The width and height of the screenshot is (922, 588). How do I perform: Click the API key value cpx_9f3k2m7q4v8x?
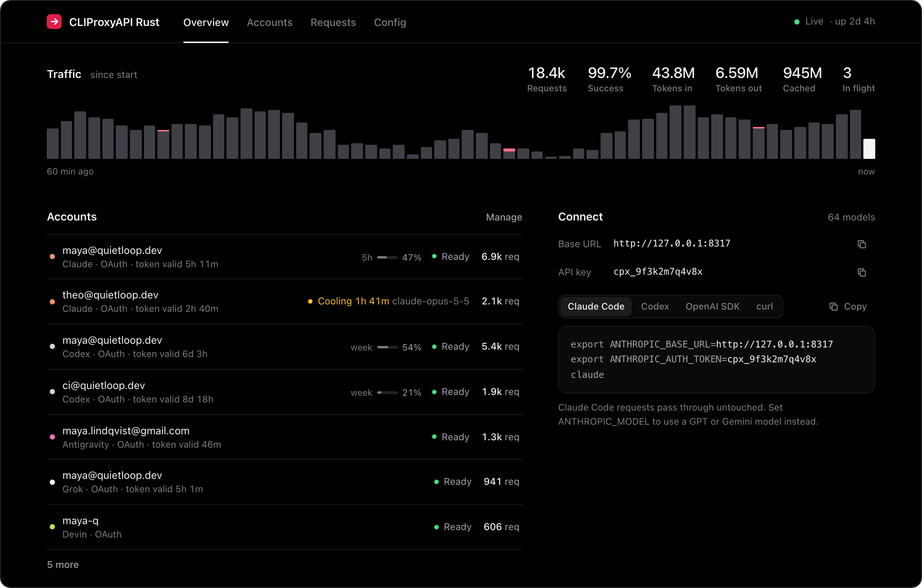click(x=658, y=272)
